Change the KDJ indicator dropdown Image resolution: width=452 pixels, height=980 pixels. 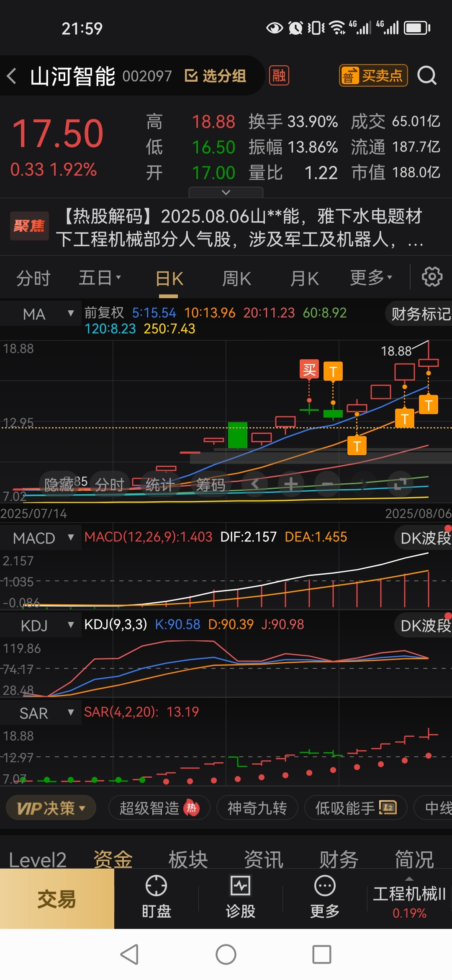coord(41,625)
